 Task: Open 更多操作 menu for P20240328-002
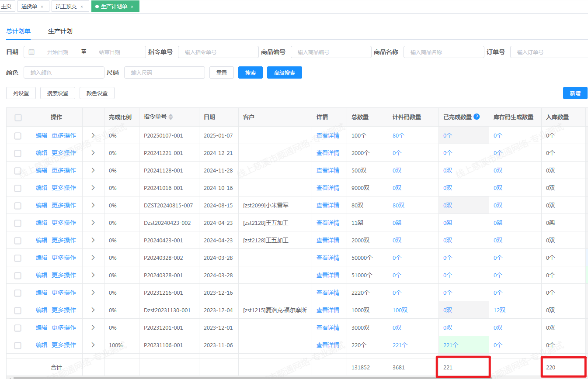coord(64,258)
